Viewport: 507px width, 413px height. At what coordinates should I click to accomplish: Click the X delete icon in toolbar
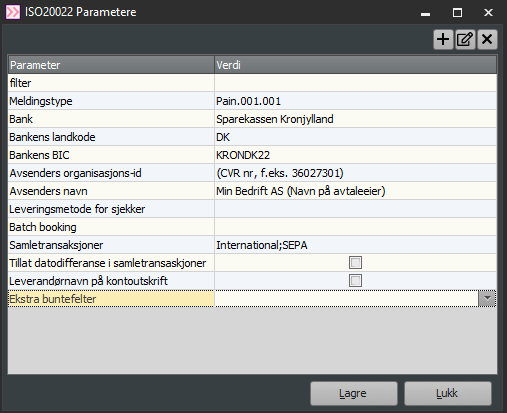487,39
